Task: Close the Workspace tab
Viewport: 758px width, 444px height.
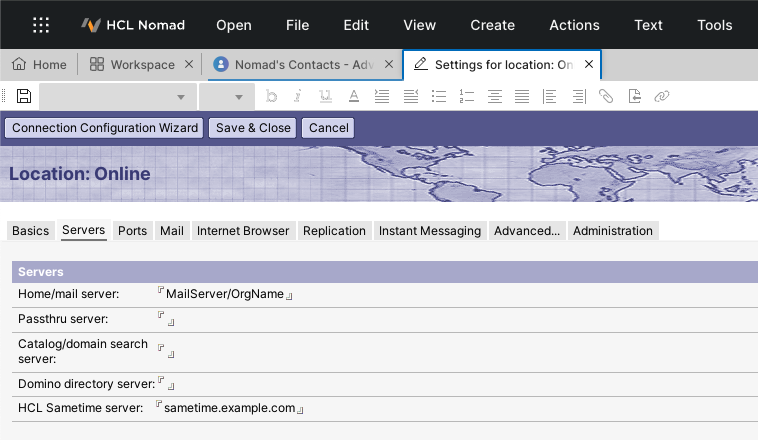Action: 188,64
